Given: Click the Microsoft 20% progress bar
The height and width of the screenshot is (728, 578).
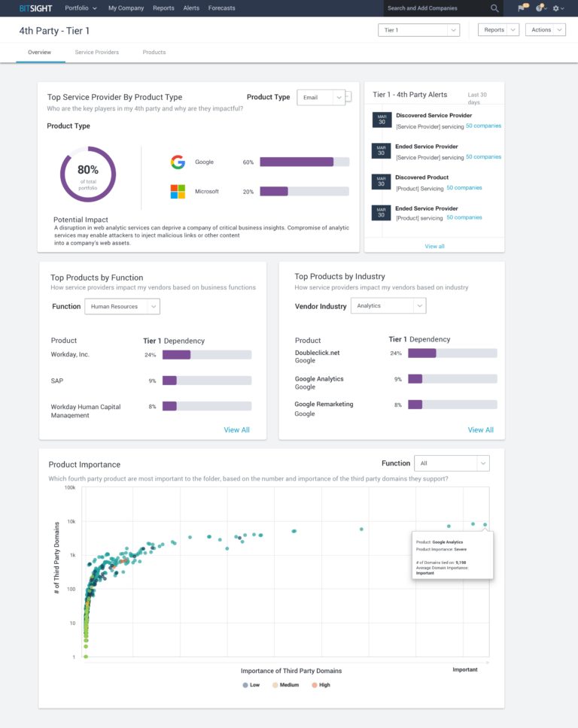Looking at the screenshot, I should (x=304, y=191).
